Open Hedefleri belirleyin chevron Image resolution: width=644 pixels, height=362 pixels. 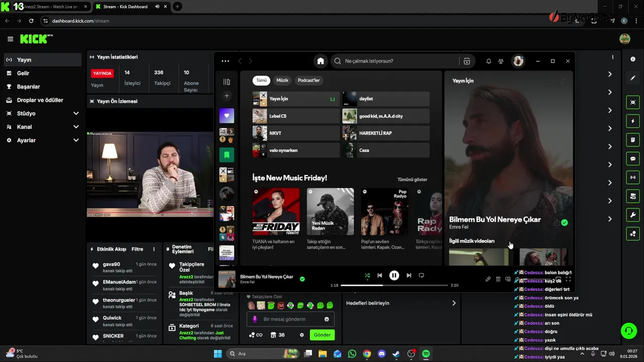454,303
